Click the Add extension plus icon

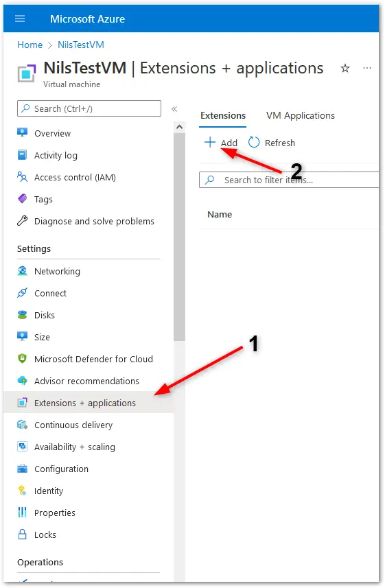click(210, 143)
